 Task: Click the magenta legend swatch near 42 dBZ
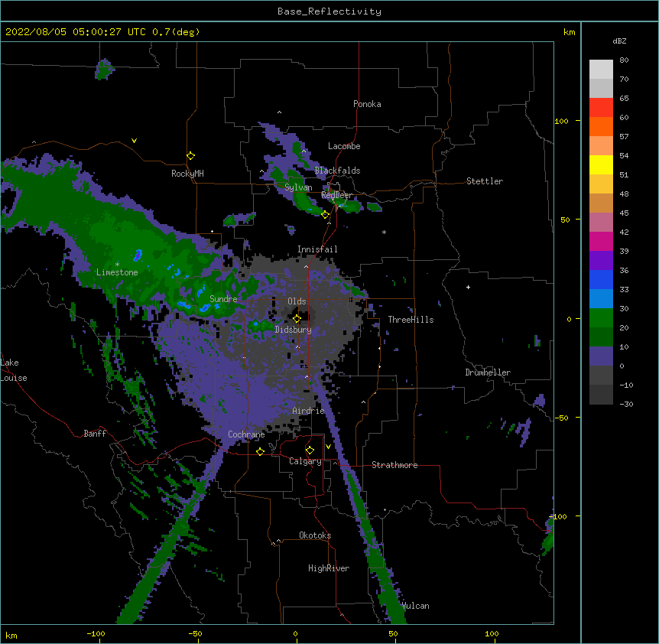(601, 241)
